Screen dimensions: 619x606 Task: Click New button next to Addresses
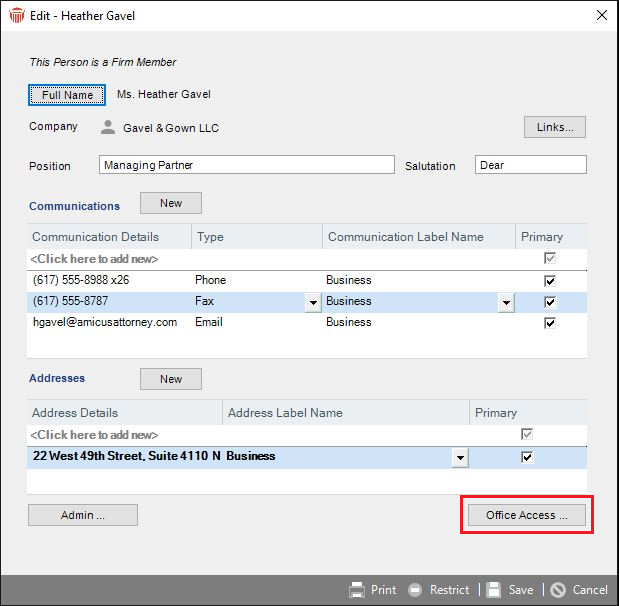[x=171, y=379]
